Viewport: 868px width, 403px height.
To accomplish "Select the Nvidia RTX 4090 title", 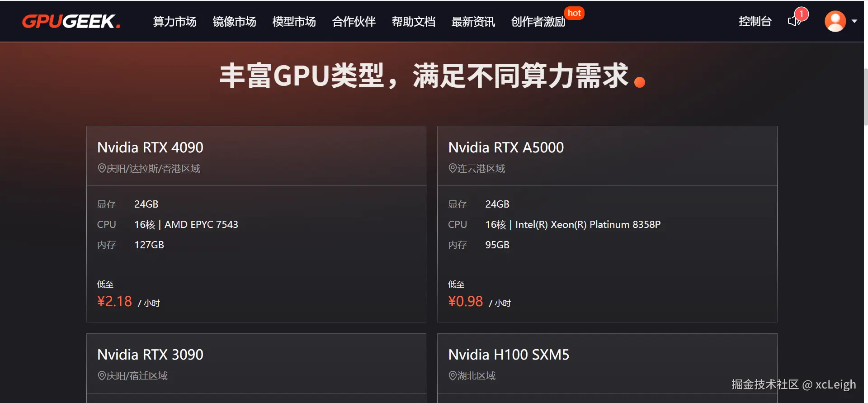I will coord(150,147).
